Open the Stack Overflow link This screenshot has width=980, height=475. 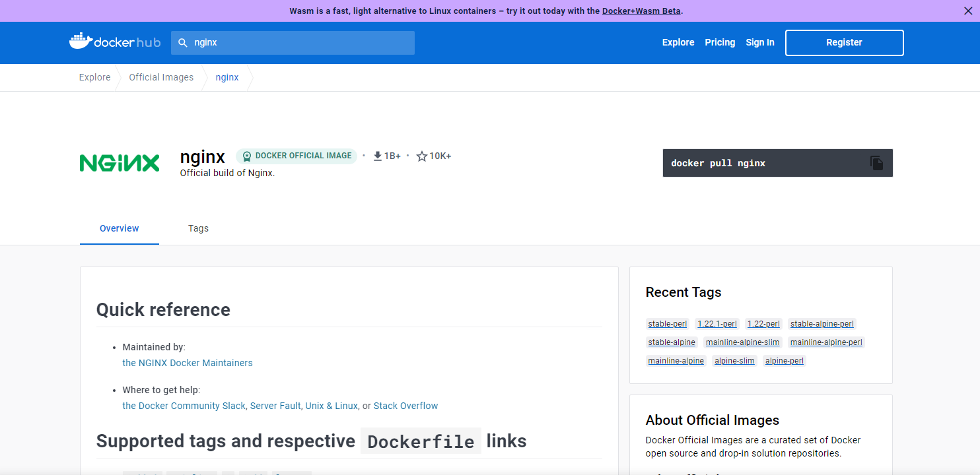[405, 406]
